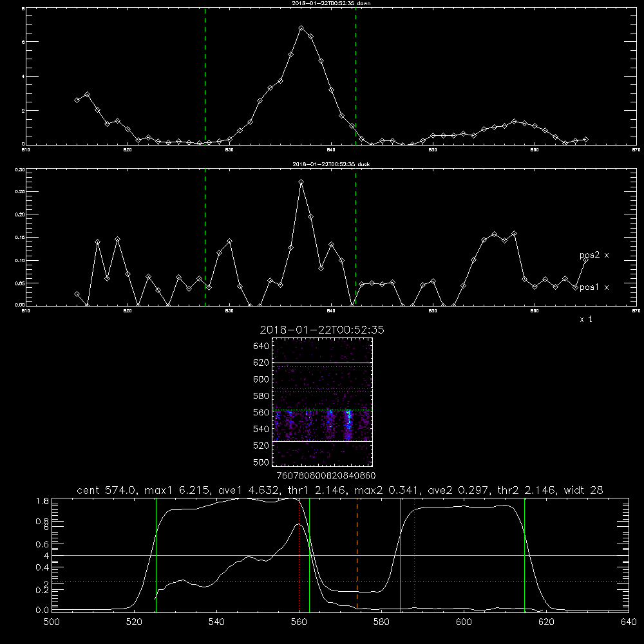Click the spectrogram x-axis tick label string
This screenshot has width=644, height=644.
[x=326, y=476]
